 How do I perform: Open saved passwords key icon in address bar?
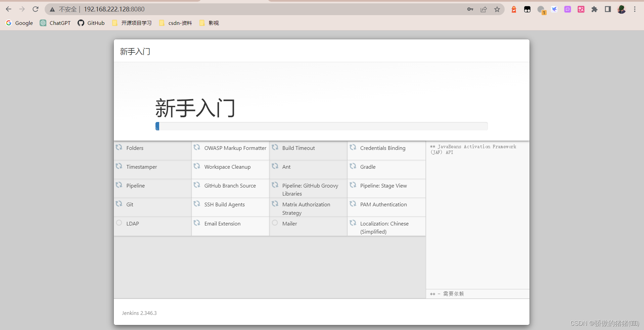pos(470,9)
